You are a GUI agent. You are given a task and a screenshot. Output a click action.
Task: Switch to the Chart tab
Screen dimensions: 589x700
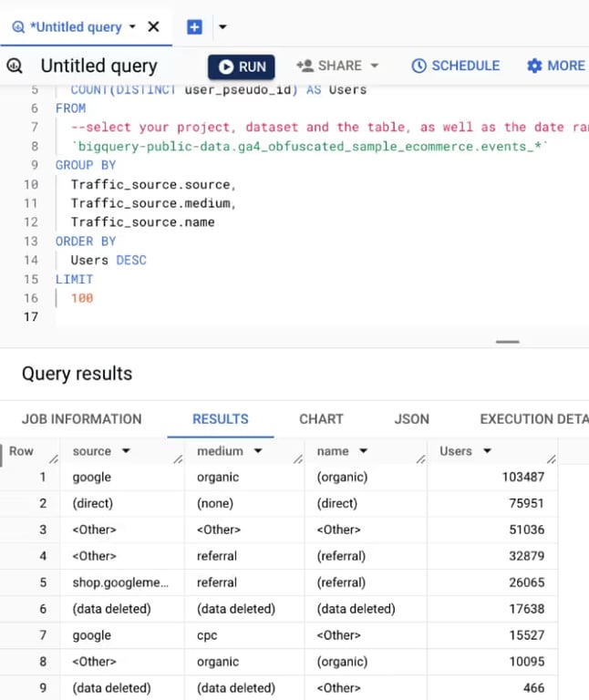point(321,418)
